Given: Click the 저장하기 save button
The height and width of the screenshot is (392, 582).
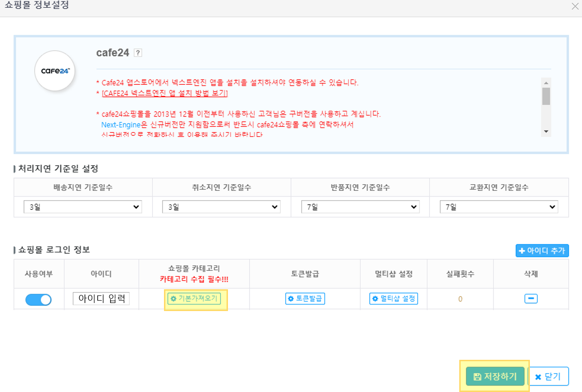Looking at the screenshot, I should pyautogui.click(x=495, y=376).
